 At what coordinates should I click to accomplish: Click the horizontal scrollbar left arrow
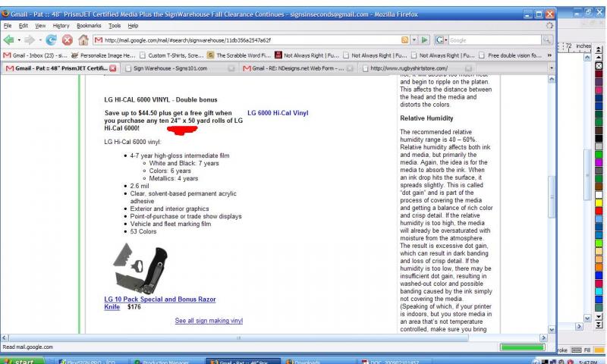[5, 337]
